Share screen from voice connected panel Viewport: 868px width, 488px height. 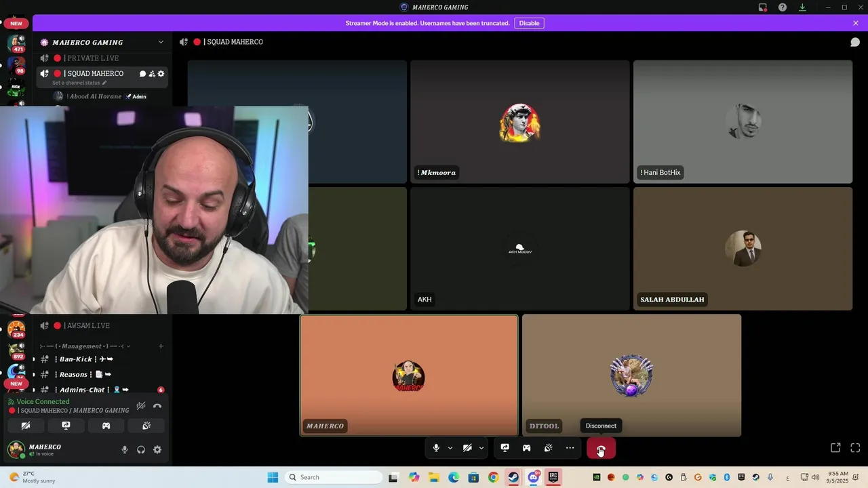(x=66, y=426)
